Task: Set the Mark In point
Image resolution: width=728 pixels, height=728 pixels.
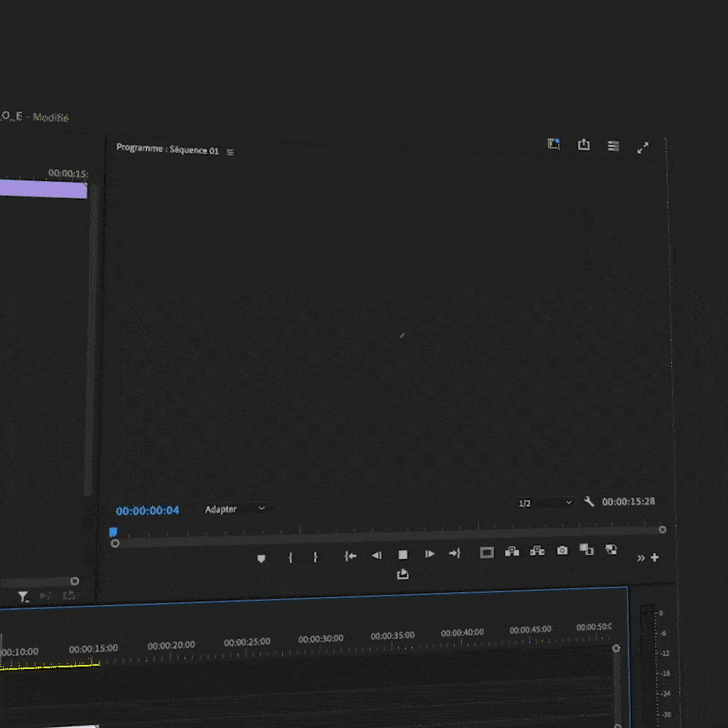Action: (x=290, y=557)
